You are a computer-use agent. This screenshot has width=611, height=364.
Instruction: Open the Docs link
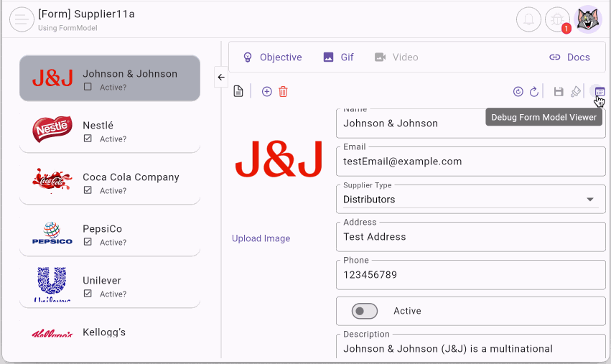pos(569,57)
